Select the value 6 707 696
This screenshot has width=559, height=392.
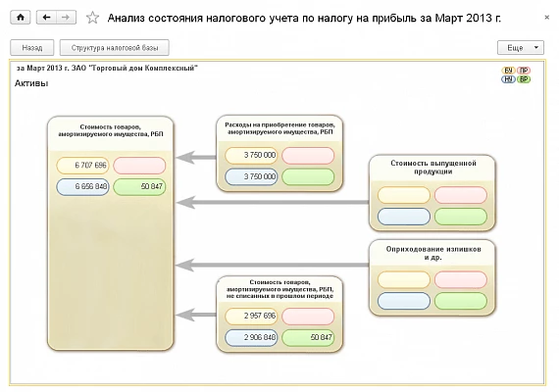tap(82, 166)
